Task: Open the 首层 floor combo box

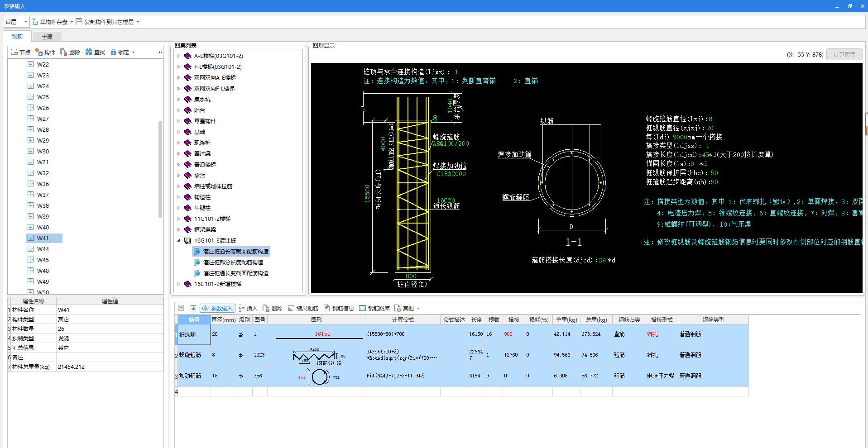Action: pyautogui.click(x=16, y=22)
